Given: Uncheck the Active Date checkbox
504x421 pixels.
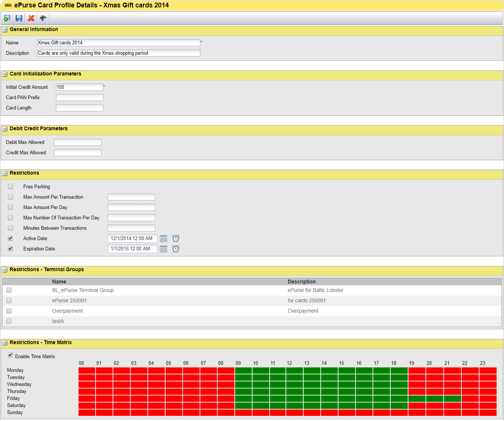Looking at the screenshot, I should pyautogui.click(x=10, y=238).
